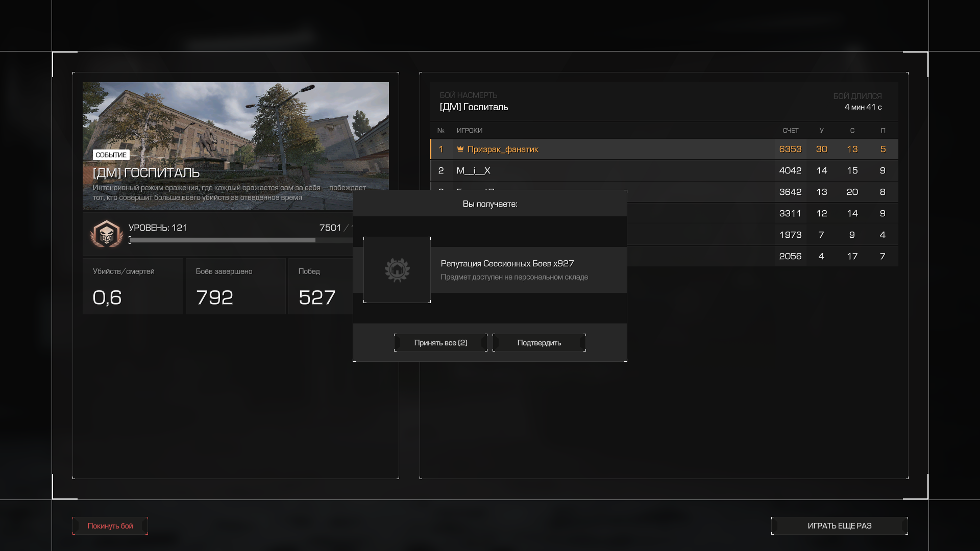Image resolution: width=980 pixels, height=551 pixels.
Task: Click the Убийств/смертей 0,6 stat tile
Action: (x=133, y=286)
